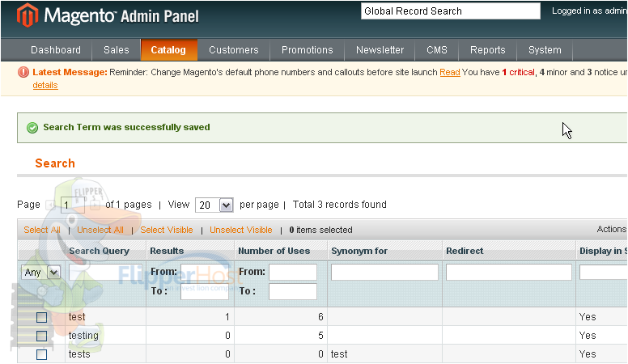
Task: Go to next page arrow
Action: point(95,205)
